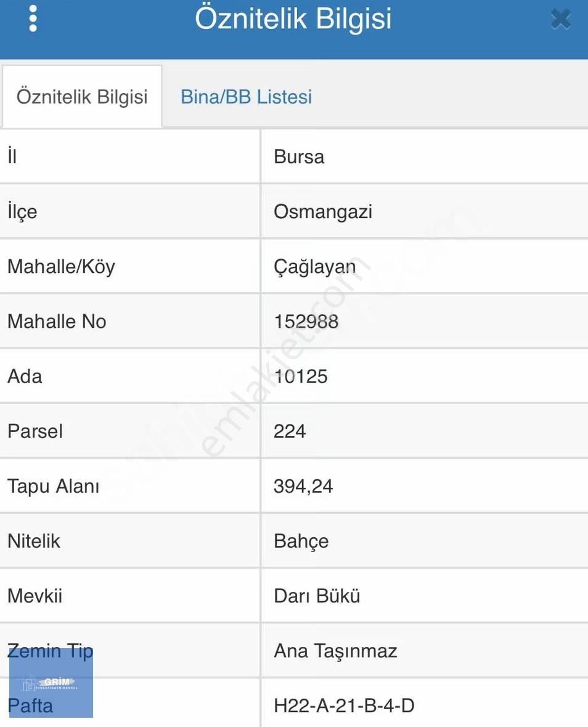Image resolution: width=588 pixels, height=727 pixels.
Task: Open the three-dot menu icon
Action: point(33,19)
